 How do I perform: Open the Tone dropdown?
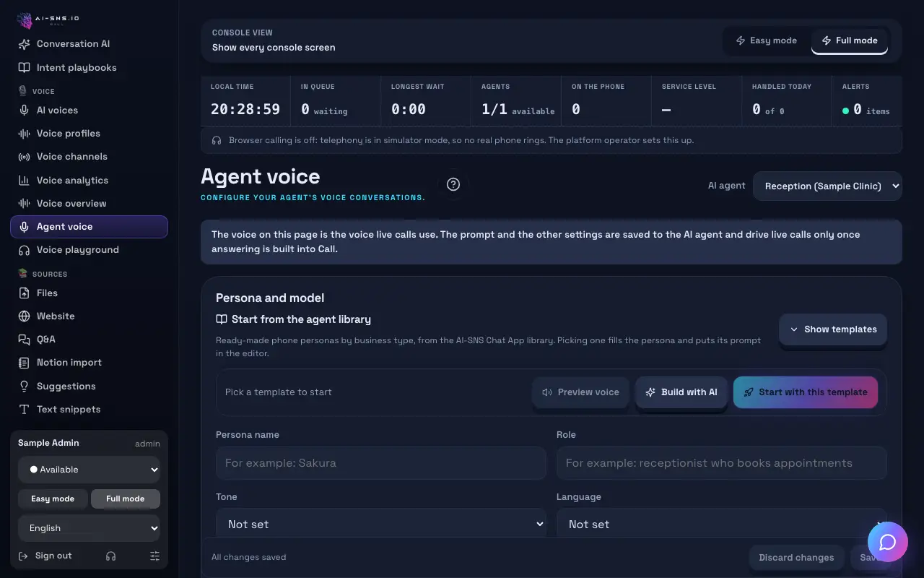pyautogui.click(x=381, y=525)
